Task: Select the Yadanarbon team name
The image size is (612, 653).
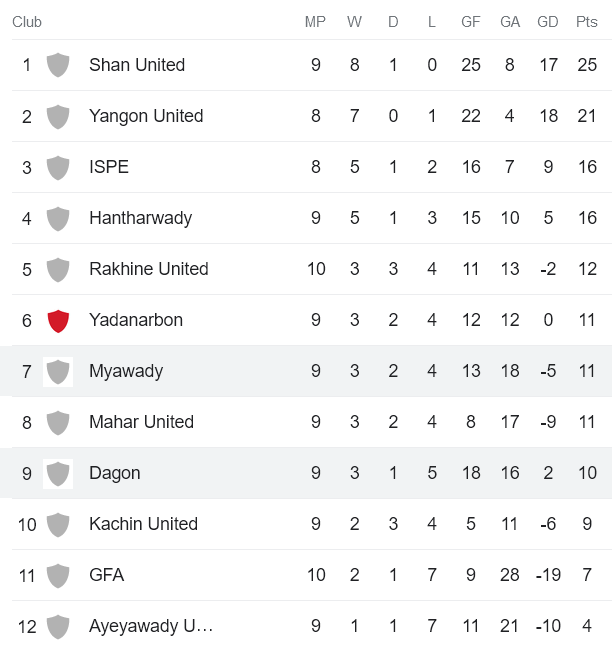Action: [136, 320]
